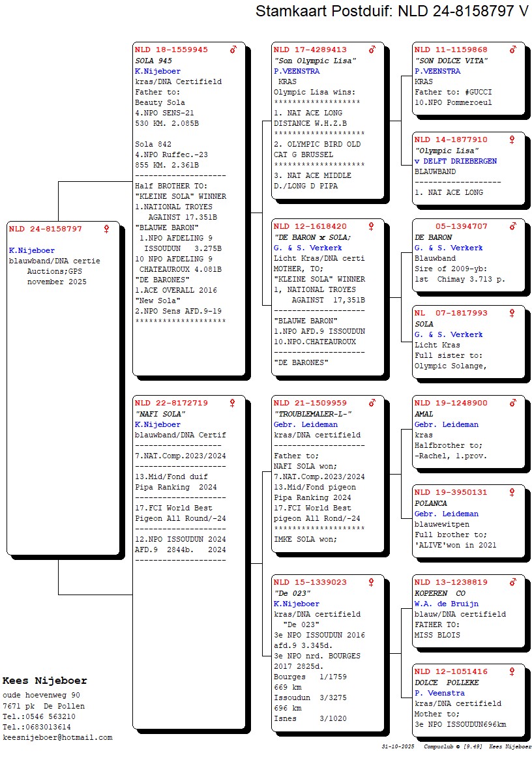Click male symbol on SON DOLCE VITA card
This screenshot has width=532, height=764.
513,50
